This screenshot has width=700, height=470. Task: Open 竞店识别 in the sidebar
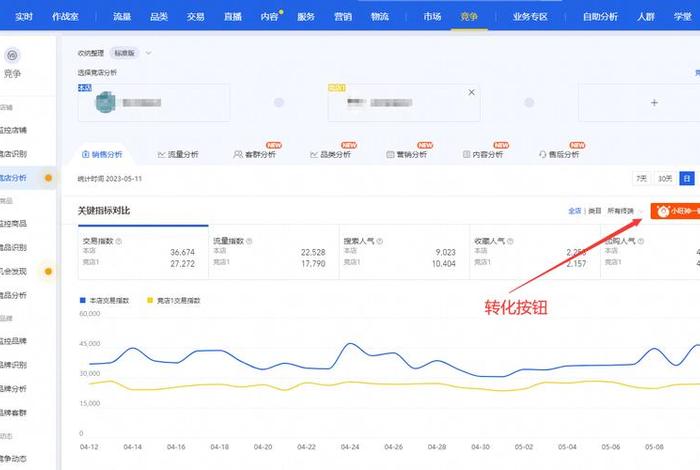[x=13, y=154]
